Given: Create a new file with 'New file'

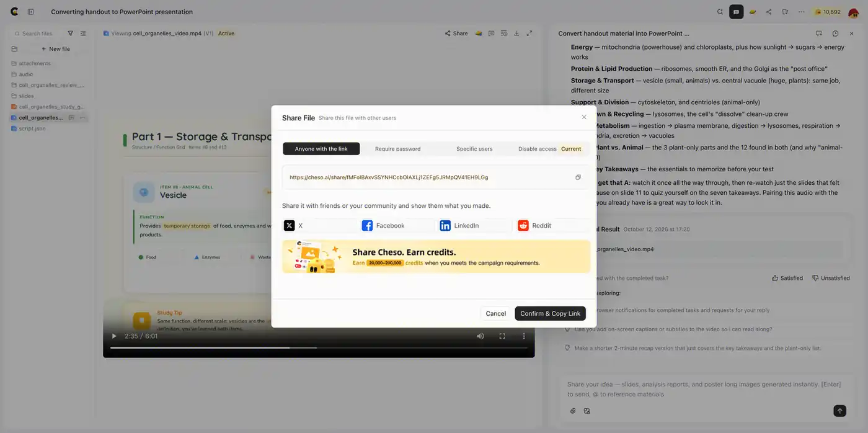Looking at the screenshot, I should [x=56, y=49].
